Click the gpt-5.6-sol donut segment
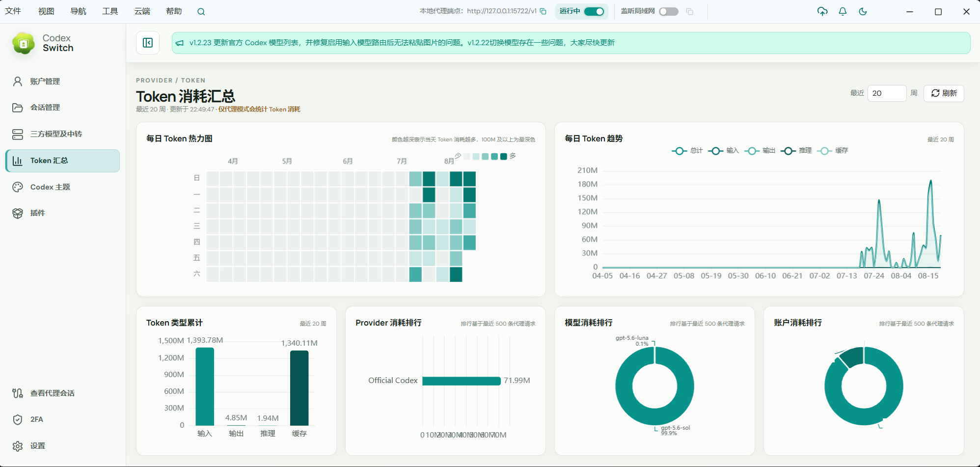The height and width of the screenshot is (467, 980). (654, 417)
